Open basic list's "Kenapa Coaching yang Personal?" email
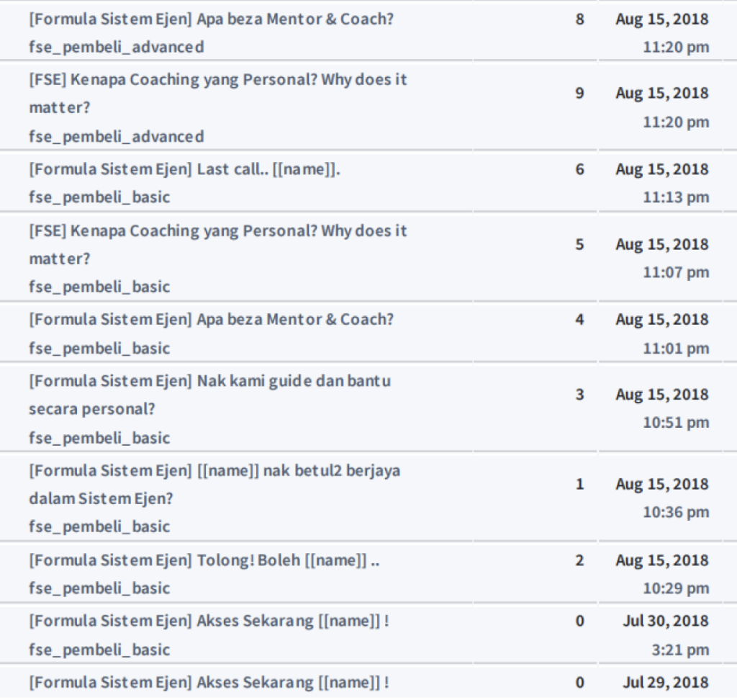 (217, 231)
